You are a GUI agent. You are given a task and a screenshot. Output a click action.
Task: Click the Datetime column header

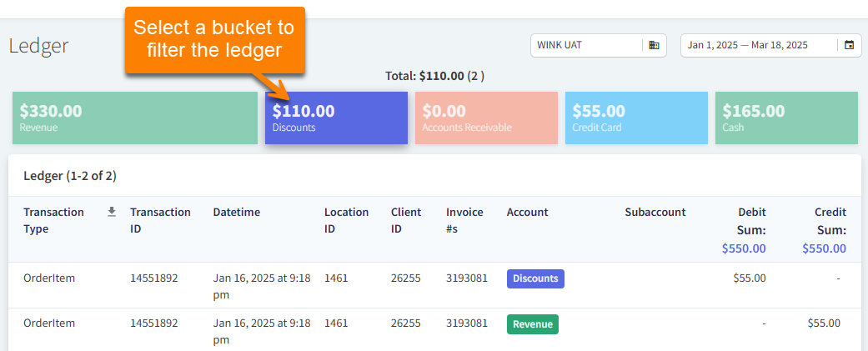[236, 212]
